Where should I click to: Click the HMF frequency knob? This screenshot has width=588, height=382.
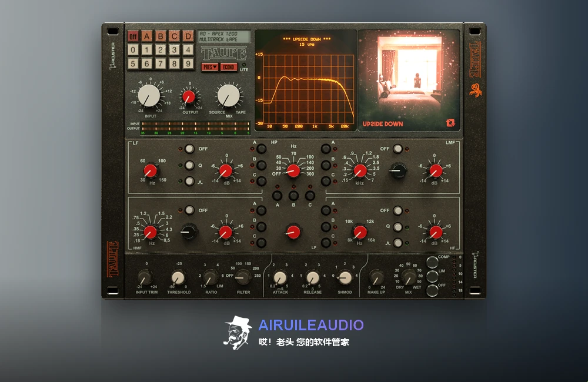pyautogui.click(x=151, y=232)
